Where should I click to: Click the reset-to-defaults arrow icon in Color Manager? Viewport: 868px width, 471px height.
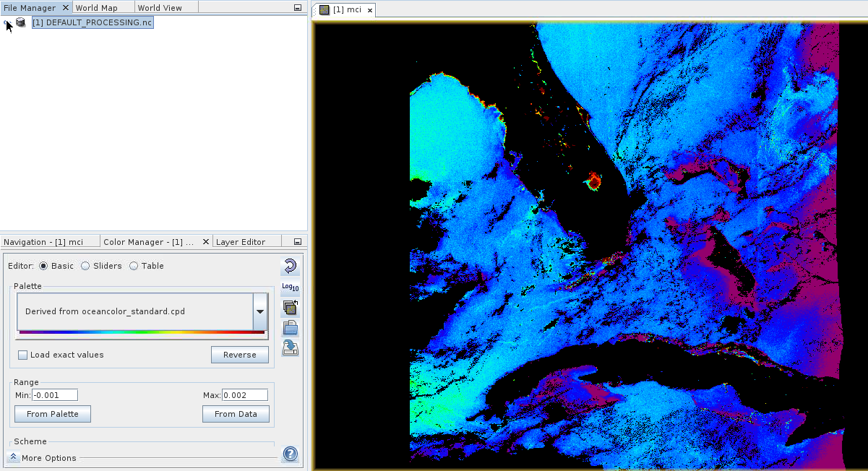[x=290, y=267]
